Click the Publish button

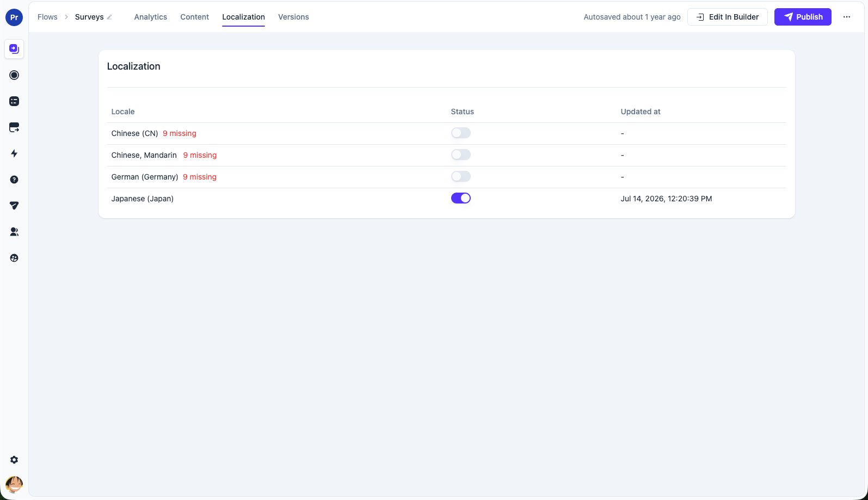[x=803, y=17]
